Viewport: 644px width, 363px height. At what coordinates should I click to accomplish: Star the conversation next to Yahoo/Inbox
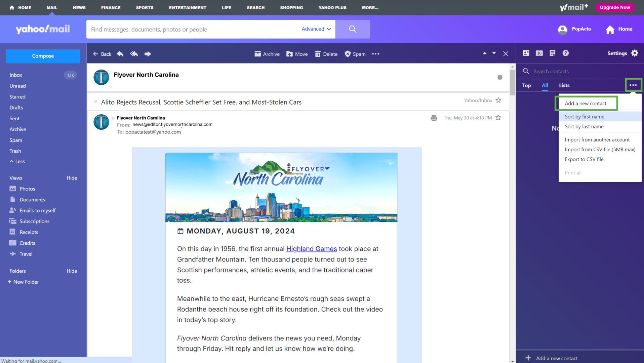pyautogui.click(x=498, y=100)
